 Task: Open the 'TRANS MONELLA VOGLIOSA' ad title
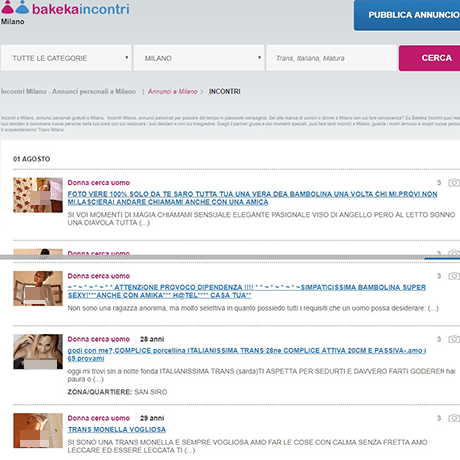point(117,429)
